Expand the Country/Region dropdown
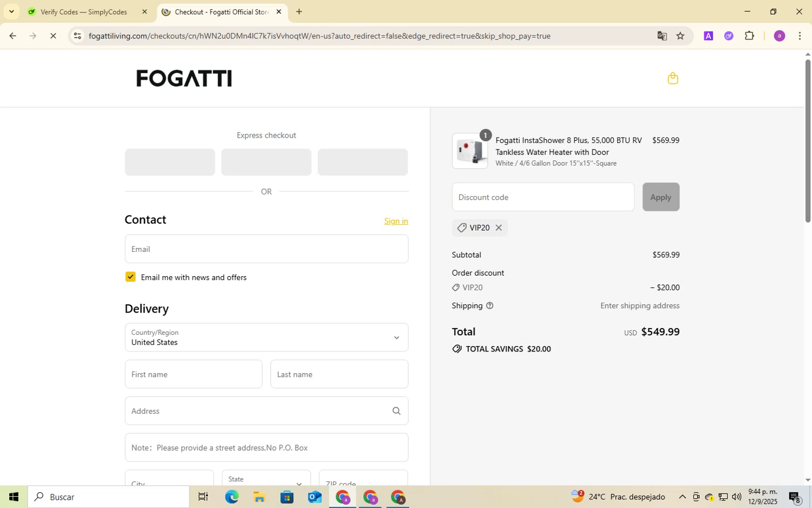The image size is (812, 508). coord(266,337)
